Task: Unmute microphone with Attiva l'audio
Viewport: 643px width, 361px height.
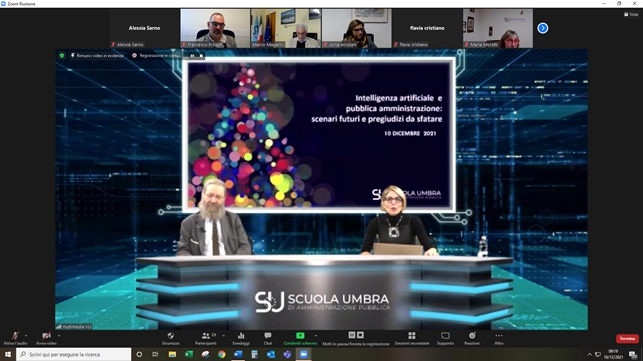Action: tap(15, 338)
